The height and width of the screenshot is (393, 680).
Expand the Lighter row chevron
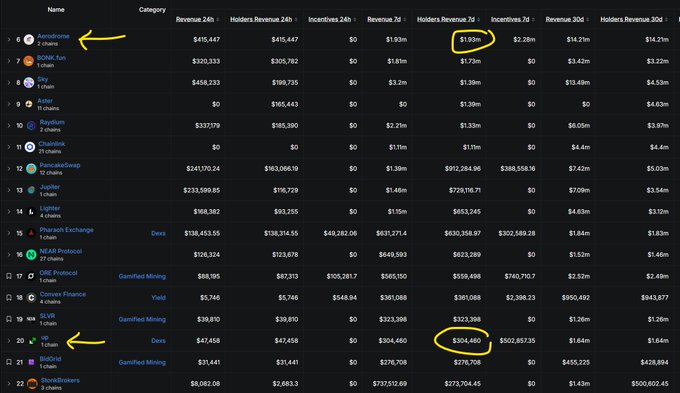[8, 212]
